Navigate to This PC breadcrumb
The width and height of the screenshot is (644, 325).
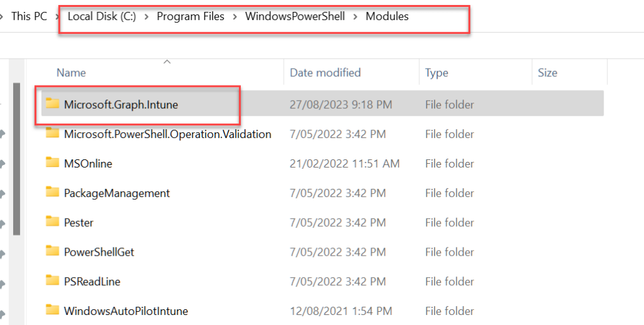click(29, 16)
